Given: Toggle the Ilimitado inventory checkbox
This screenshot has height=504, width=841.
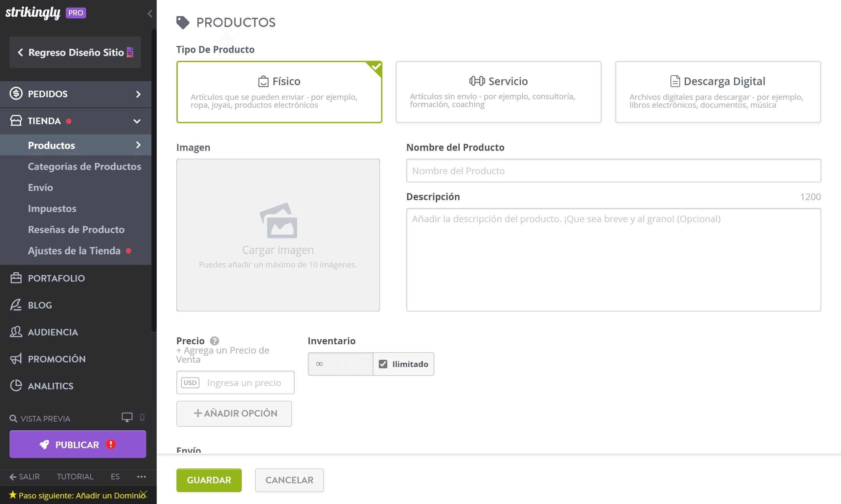Looking at the screenshot, I should tap(383, 364).
